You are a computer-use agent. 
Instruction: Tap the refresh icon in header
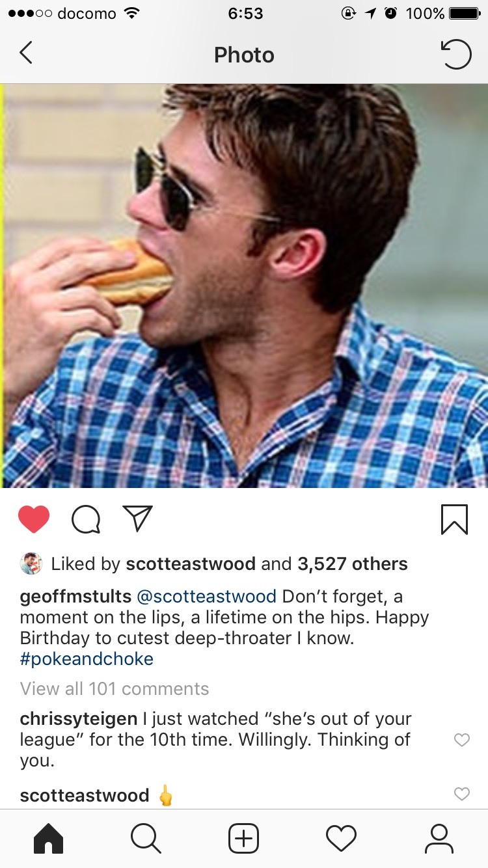[x=456, y=54]
